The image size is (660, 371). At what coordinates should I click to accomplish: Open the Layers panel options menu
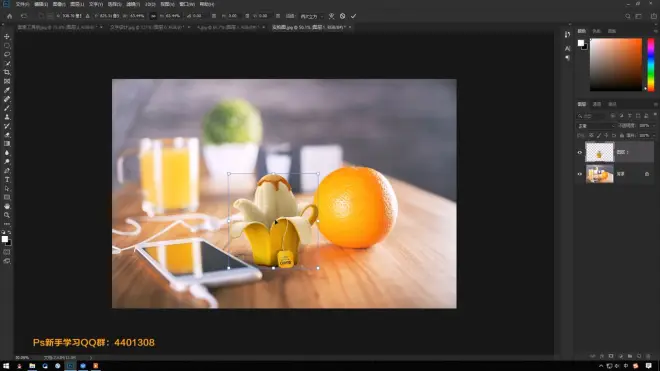[x=655, y=104]
